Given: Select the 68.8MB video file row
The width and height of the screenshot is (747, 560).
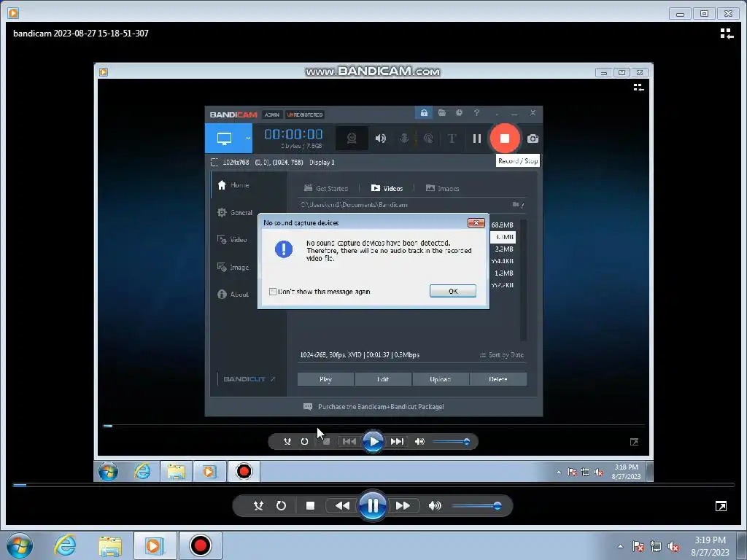Looking at the screenshot, I should [502, 225].
